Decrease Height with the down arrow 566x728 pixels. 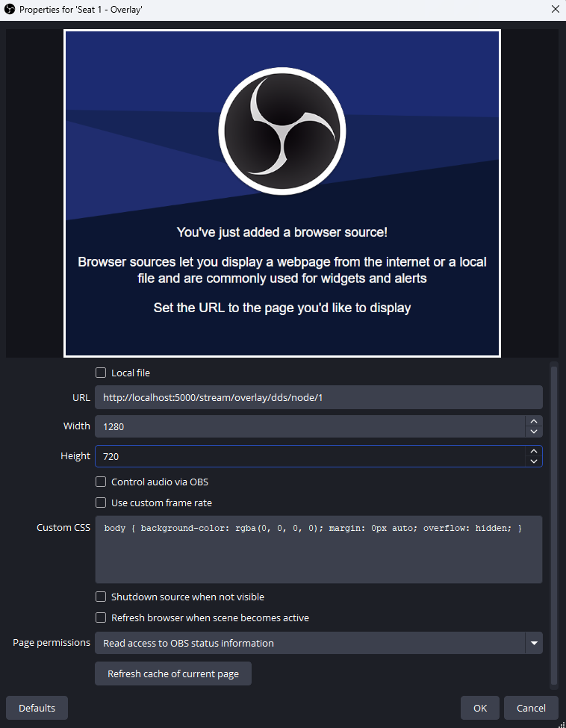(534, 461)
